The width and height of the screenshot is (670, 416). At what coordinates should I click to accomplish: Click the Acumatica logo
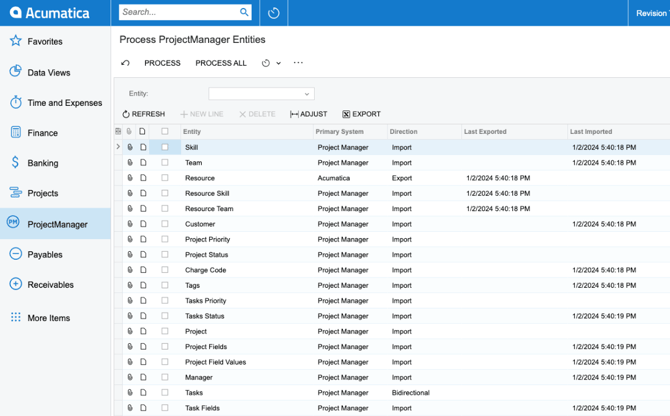(x=50, y=13)
